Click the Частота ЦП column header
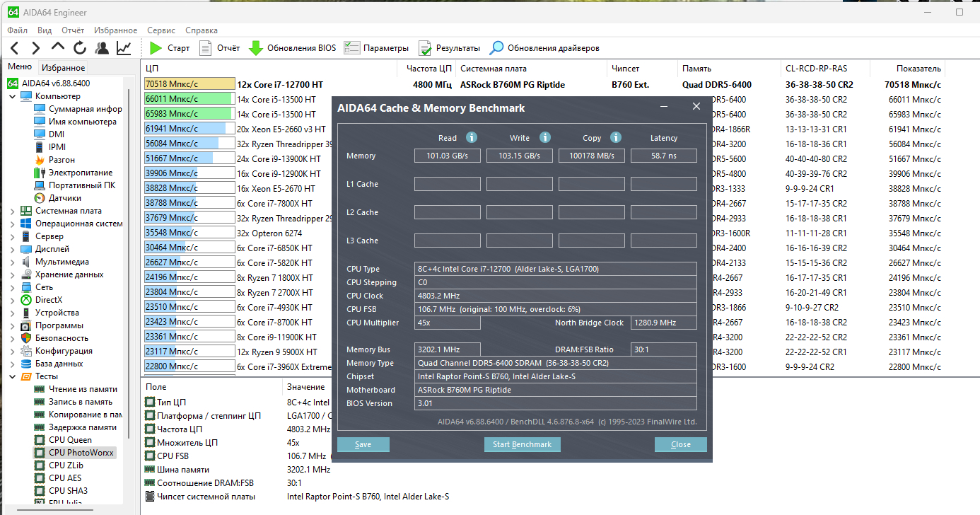The height and width of the screenshot is (515, 980). point(429,69)
